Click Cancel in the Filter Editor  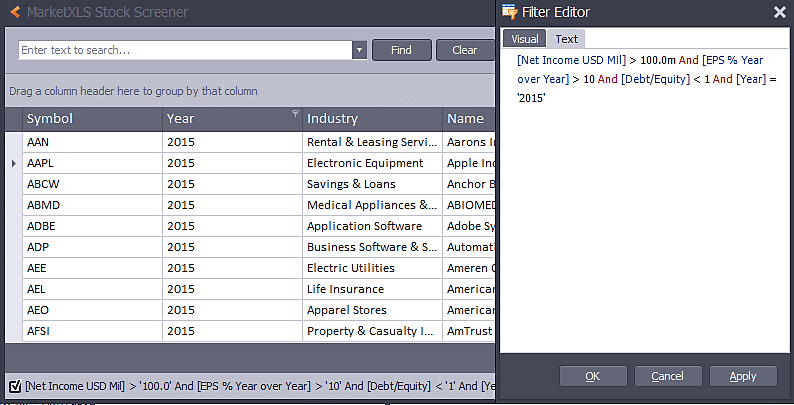pos(668,376)
